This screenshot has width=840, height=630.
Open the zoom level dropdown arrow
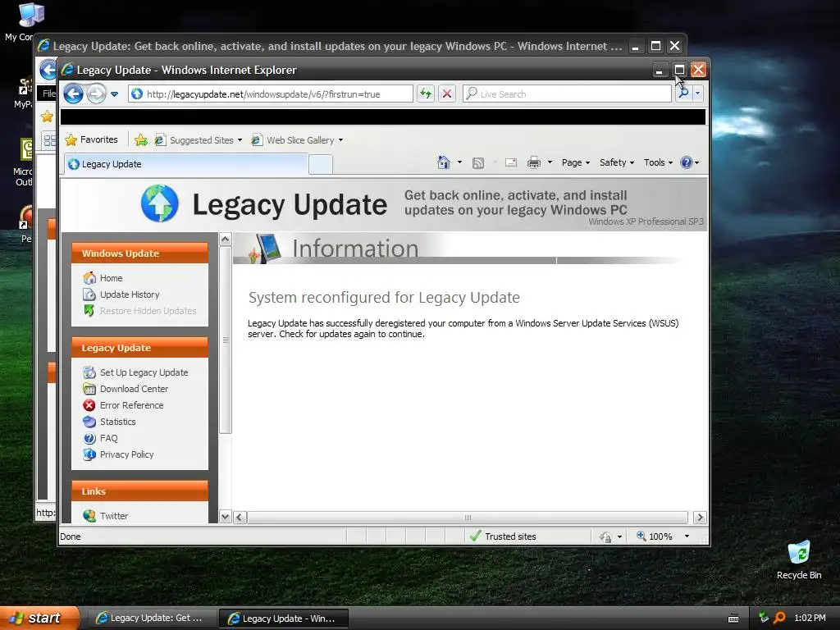point(687,536)
